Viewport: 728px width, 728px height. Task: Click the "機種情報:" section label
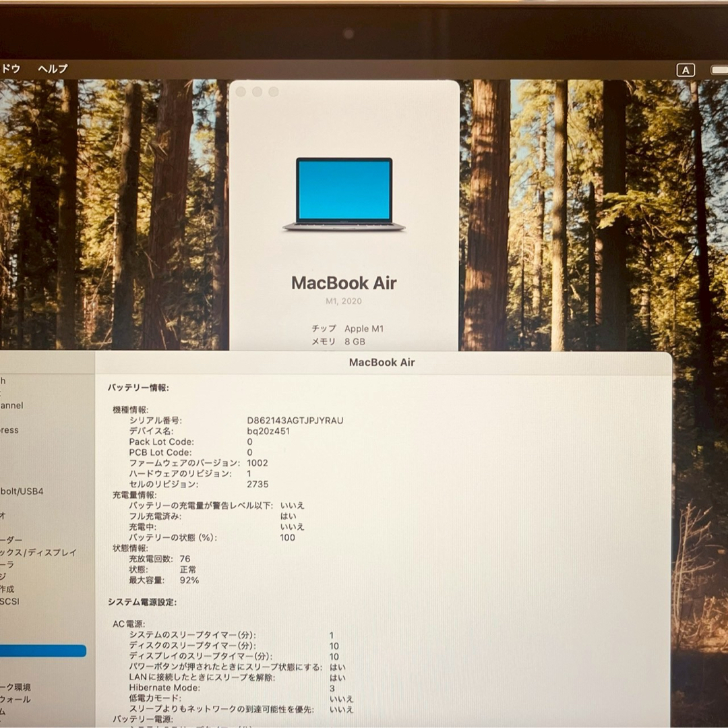131,410
